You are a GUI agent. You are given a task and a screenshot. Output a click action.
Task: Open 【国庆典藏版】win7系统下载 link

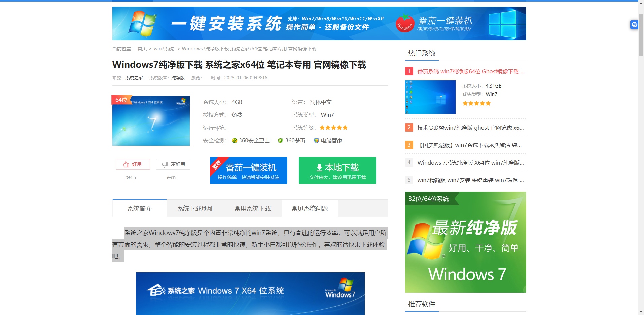tap(469, 145)
